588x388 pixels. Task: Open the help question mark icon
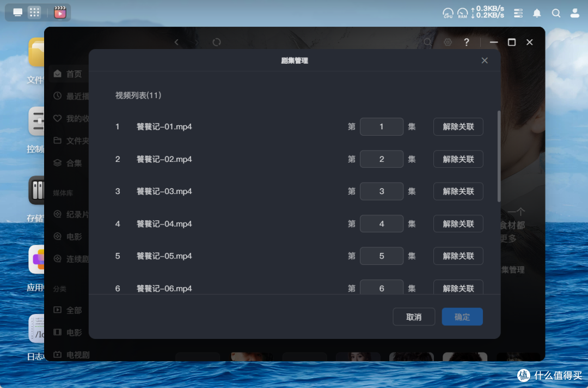467,42
